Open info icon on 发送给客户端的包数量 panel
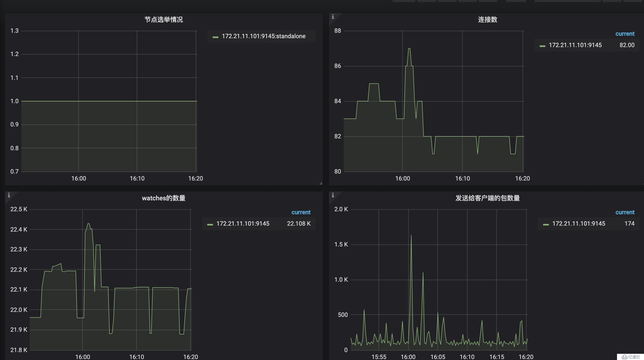This screenshot has width=644, height=360. 333,195
